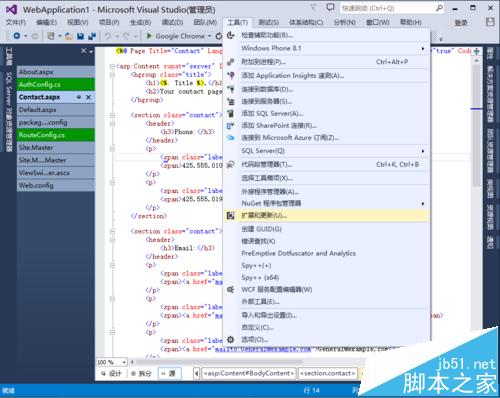Toggle pin on Contact.aspx tab
The height and width of the screenshot is (398, 500).
click(79, 97)
